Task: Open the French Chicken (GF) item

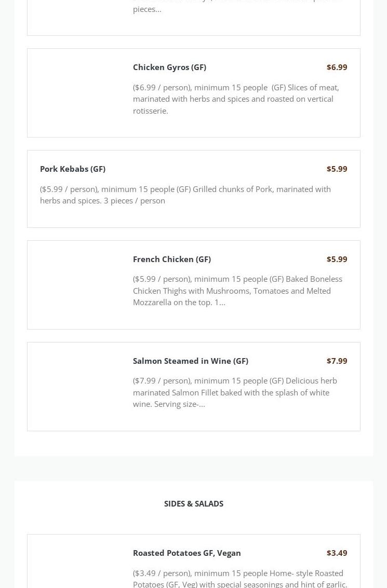Action: (171, 259)
